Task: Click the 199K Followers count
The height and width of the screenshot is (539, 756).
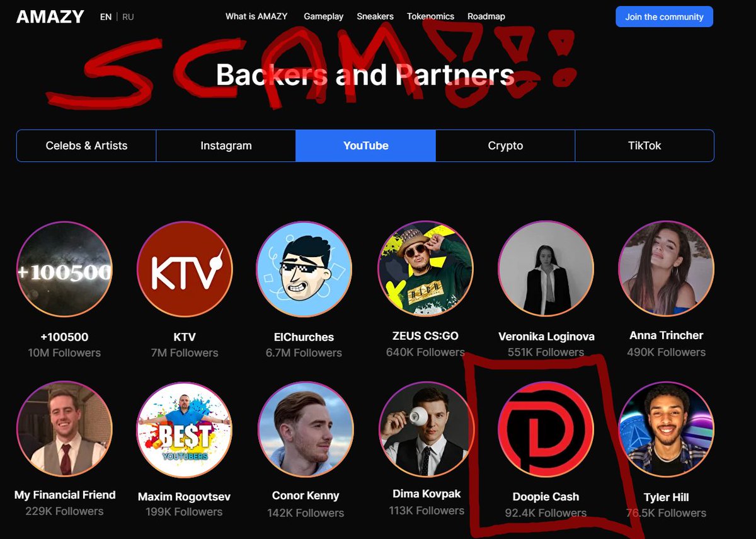Action: pyautogui.click(x=184, y=512)
